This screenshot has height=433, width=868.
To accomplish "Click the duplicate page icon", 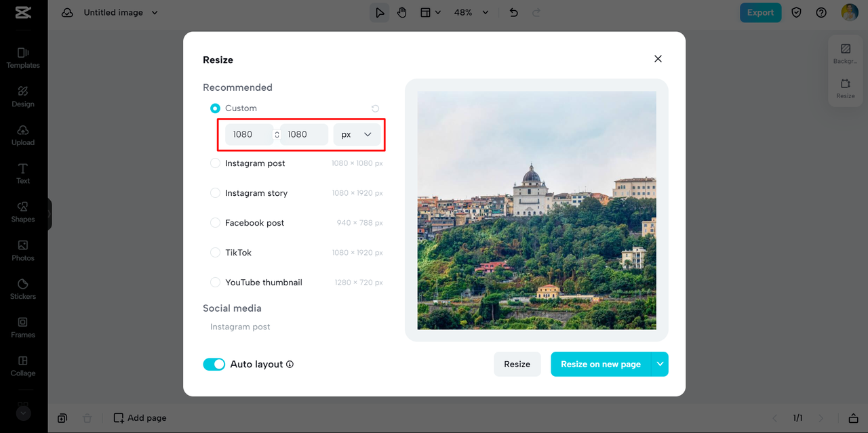I will pos(62,418).
